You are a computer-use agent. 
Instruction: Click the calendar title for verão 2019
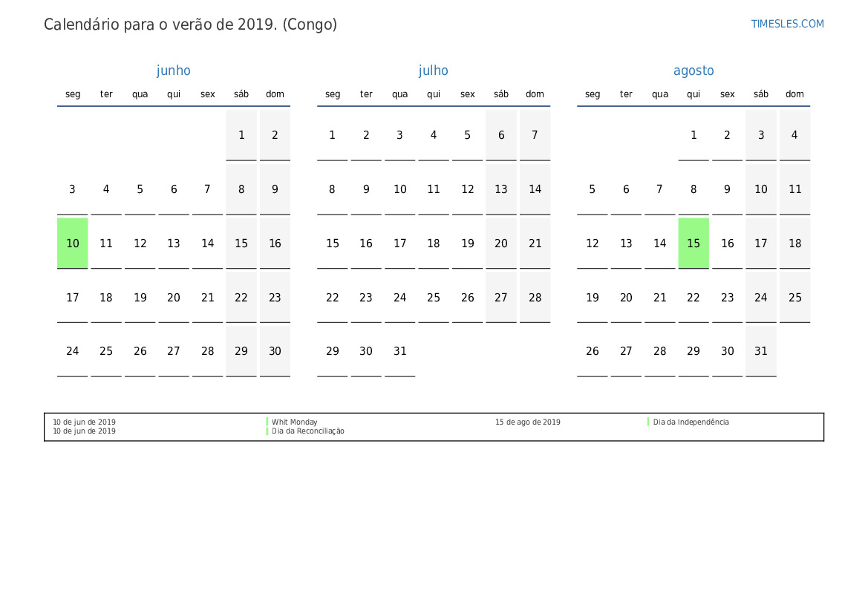[x=190, y=25]
